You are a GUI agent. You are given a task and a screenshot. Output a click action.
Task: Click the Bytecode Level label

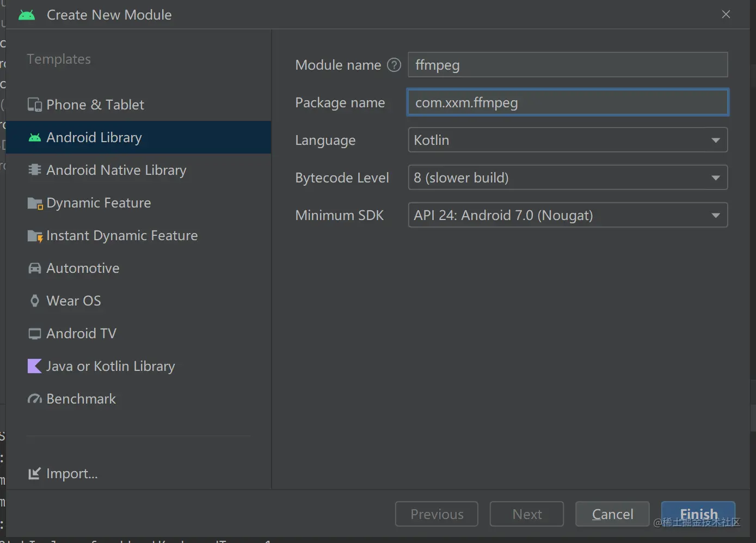342,178
